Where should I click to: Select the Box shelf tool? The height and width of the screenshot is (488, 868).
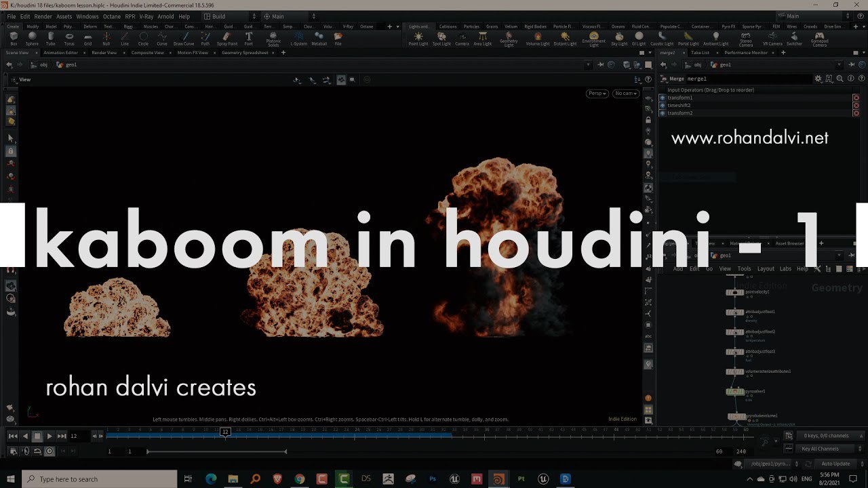14,39
